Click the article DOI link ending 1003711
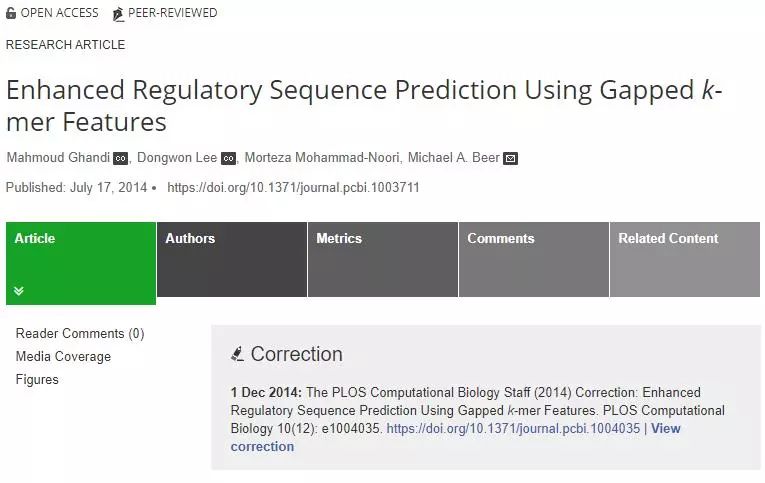The height and width of the screenshot is (483, 765). click(x=293, y=187)
